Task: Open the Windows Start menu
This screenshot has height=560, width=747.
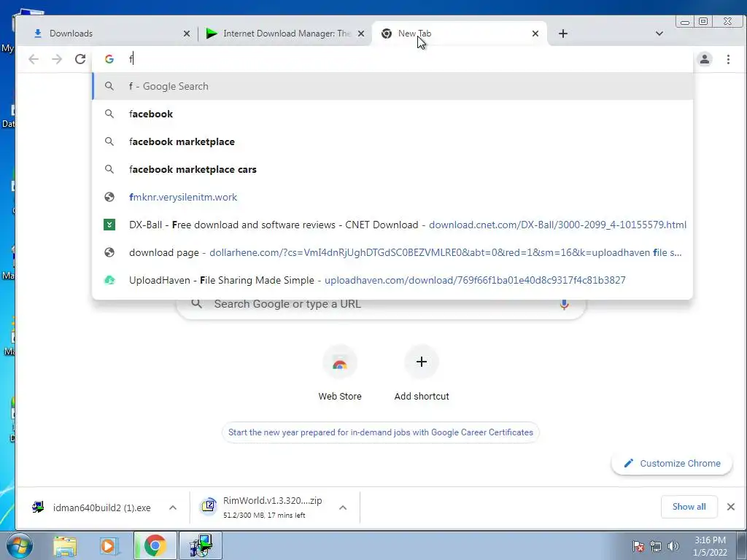Action: (x=19, y=545)
